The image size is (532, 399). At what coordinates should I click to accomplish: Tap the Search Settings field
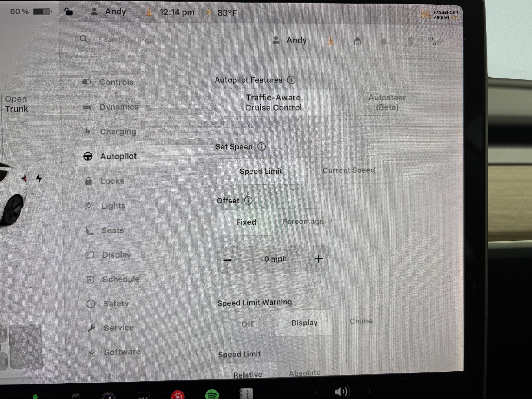tap(126, 40)
